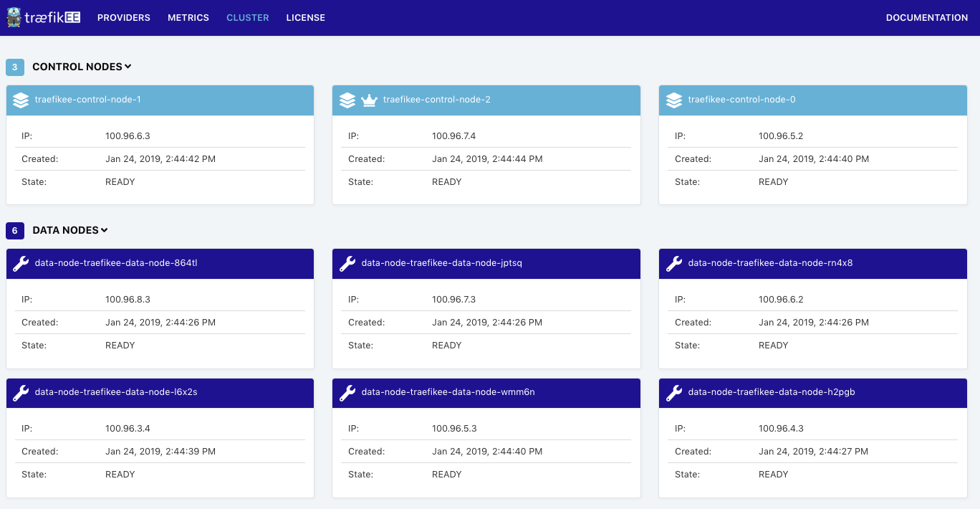Collapse the Control Nodes section chevron
Viewport: 980px width, 509px height.
[x=128, y=67]
